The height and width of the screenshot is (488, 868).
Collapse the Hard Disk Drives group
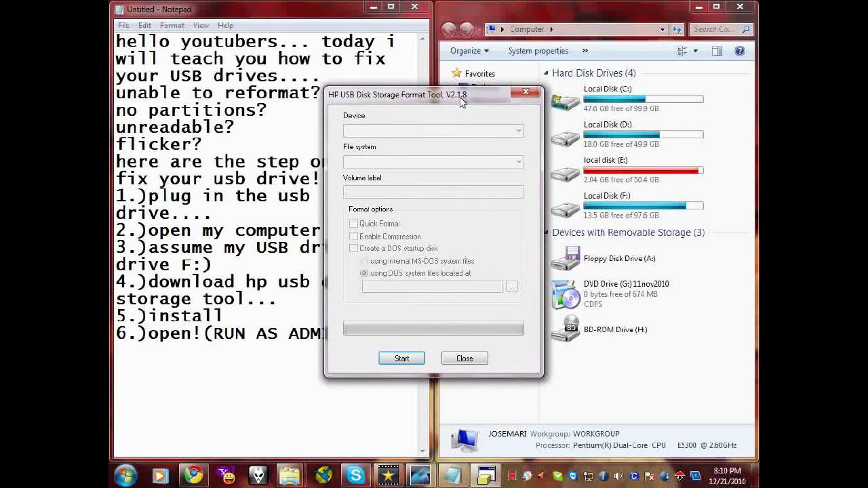(x=546, y=73)
